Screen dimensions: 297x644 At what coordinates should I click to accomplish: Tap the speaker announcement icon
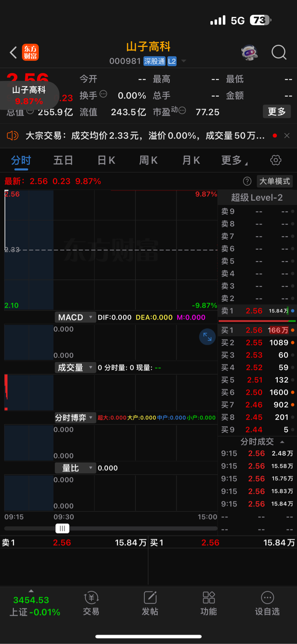tap(12, 136)
